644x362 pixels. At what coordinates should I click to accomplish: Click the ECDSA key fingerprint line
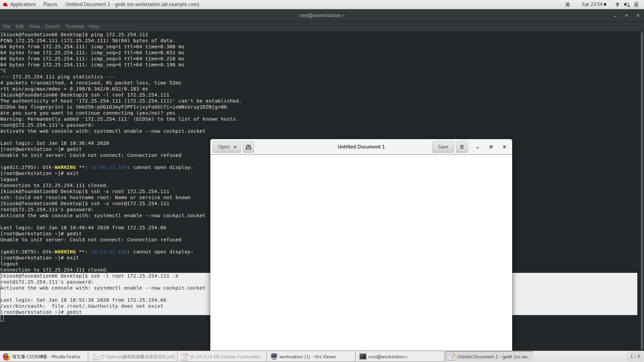115,107
